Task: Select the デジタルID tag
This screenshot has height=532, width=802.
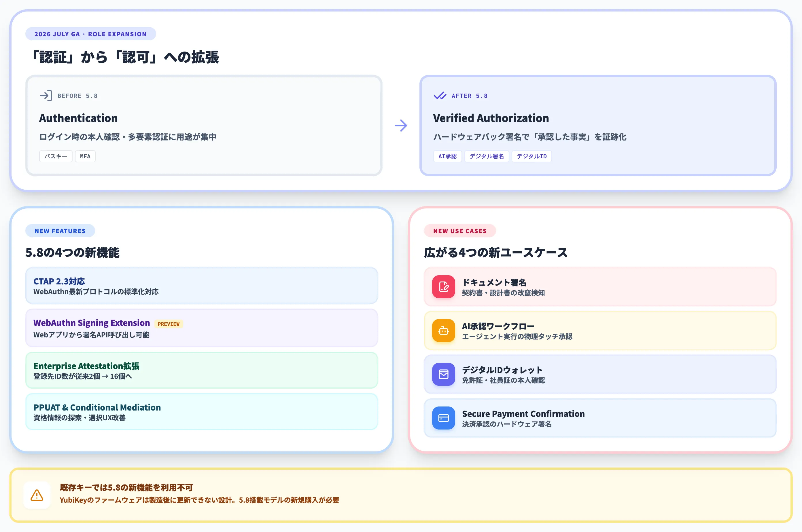Action: click(531, 156)
